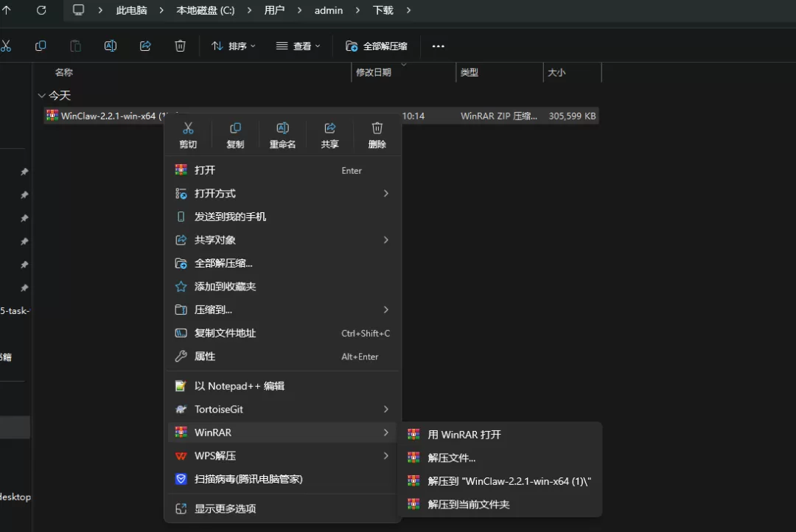Click the toolbar paste icon
The image size is (796, 532).
point(75,46)
